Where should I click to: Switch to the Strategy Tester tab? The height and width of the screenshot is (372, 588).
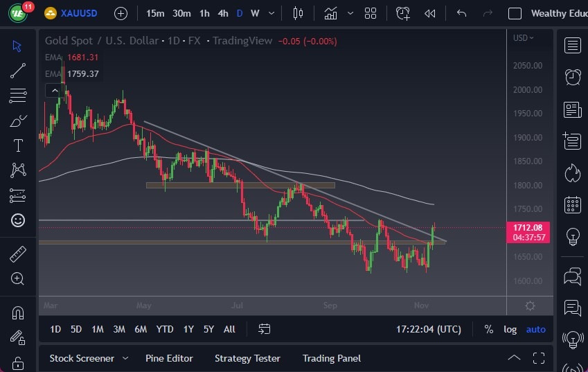247,358
